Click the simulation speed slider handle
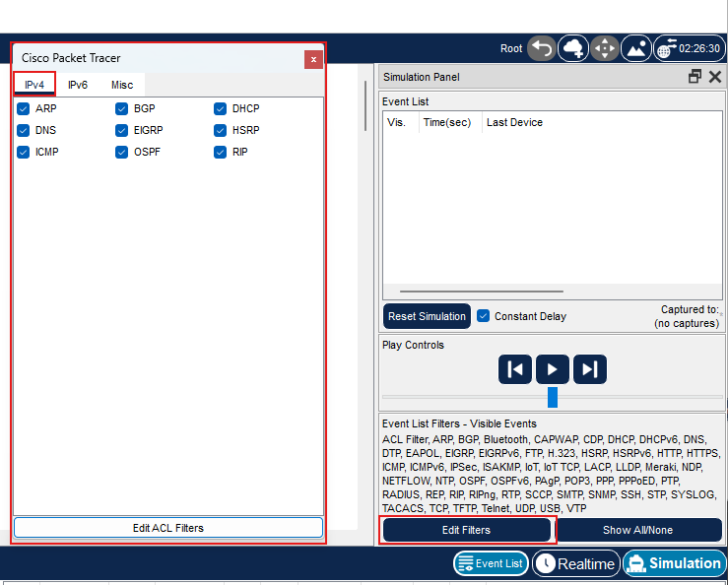This screenshot has width=728, height=585. [x=553, y=397]
